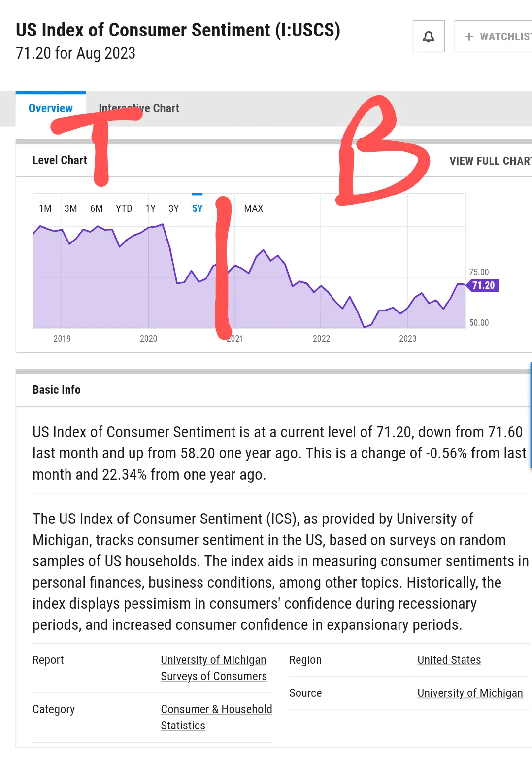
Task: Show MAX range on chart
Action: (x=254, y=208)
